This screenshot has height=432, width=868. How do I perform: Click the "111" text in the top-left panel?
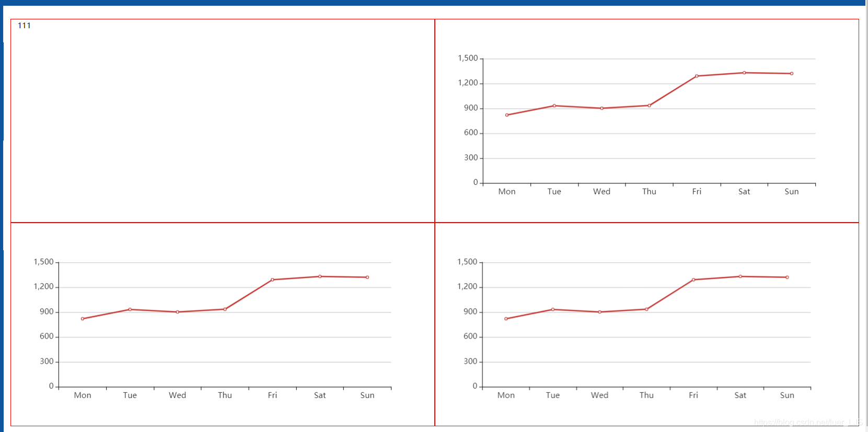pyautogui.click(x=24, y=26)
